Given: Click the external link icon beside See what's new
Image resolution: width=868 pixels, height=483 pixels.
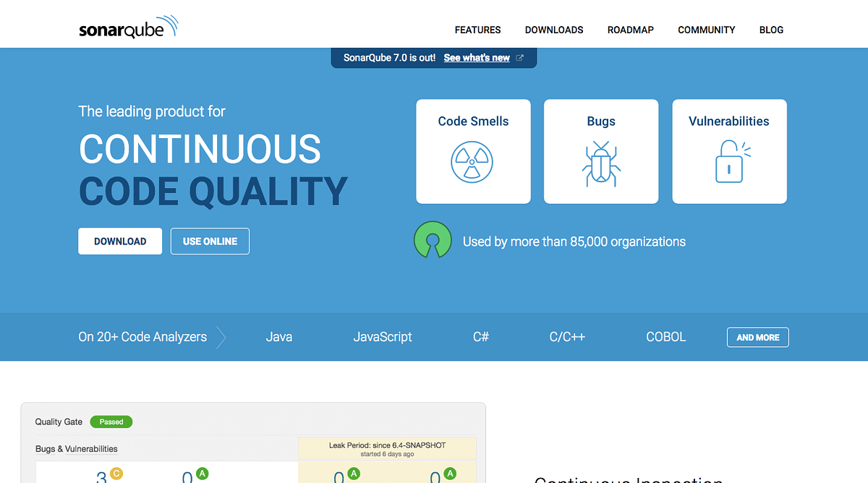Looking at the screenshot, I should click(519, 58).
